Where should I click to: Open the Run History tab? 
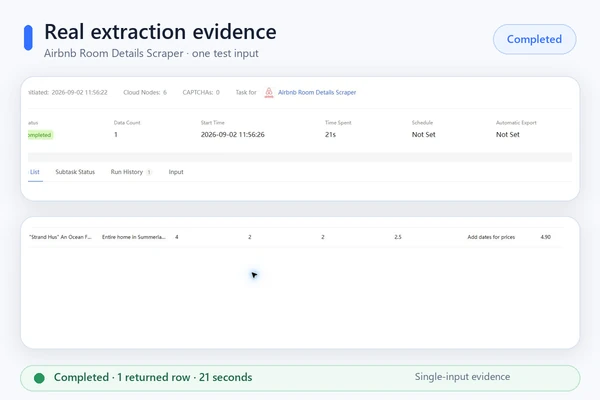pos(127,172)
